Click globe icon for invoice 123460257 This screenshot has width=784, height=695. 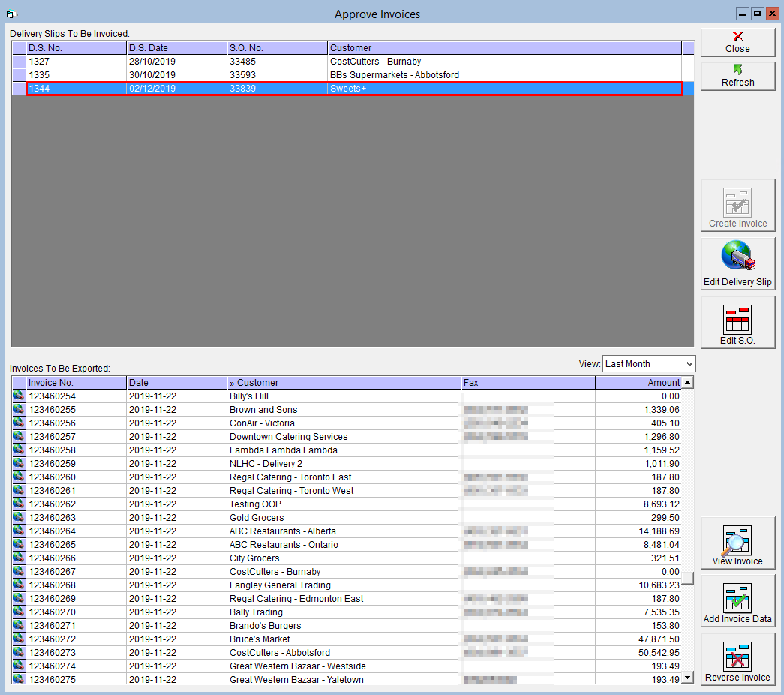pyautogui.click(x=19, y=436)
